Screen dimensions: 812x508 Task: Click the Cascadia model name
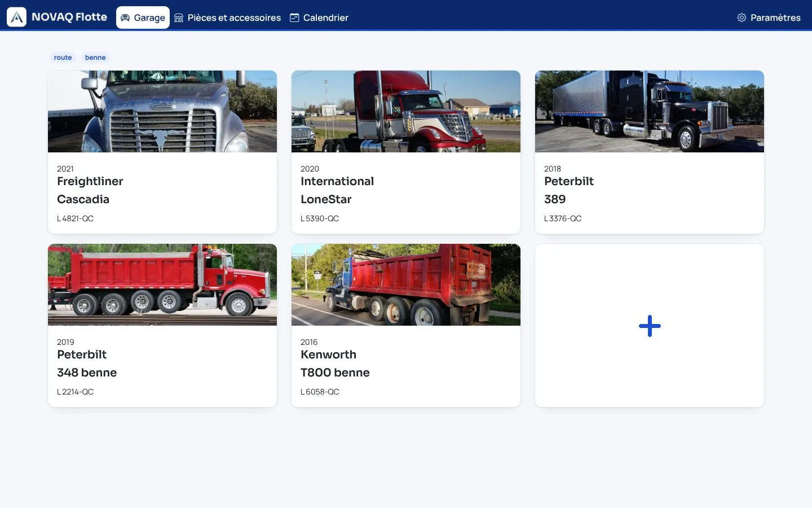[x=83, y=199]
